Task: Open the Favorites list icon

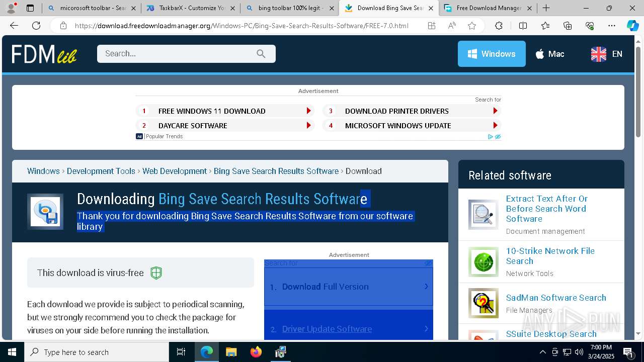Action: point(545,26)
